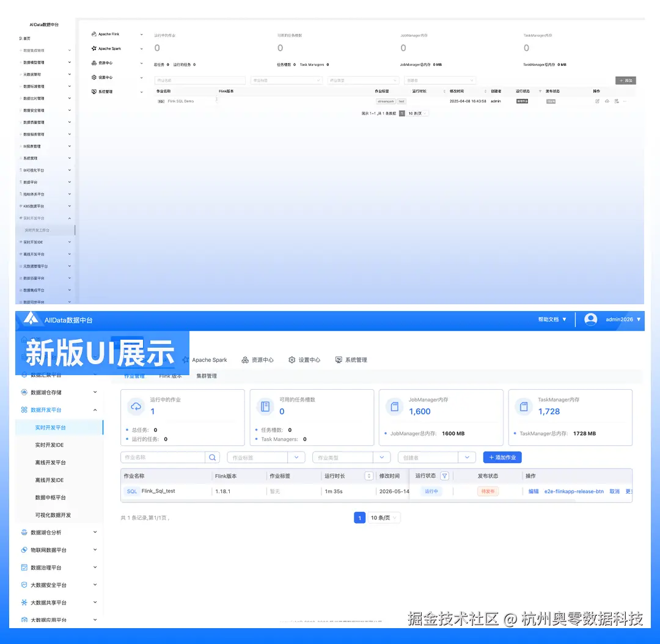The image size is (660, 644).
Task: Click the Apache Flink icon in old UI menu
Action: point(94,34)
